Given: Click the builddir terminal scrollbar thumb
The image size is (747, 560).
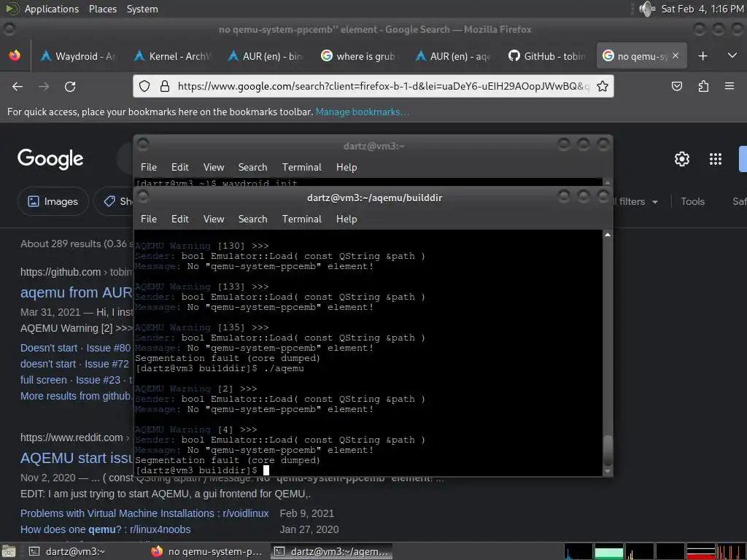Looking at the screenshot, I should (x=608, y=449).
